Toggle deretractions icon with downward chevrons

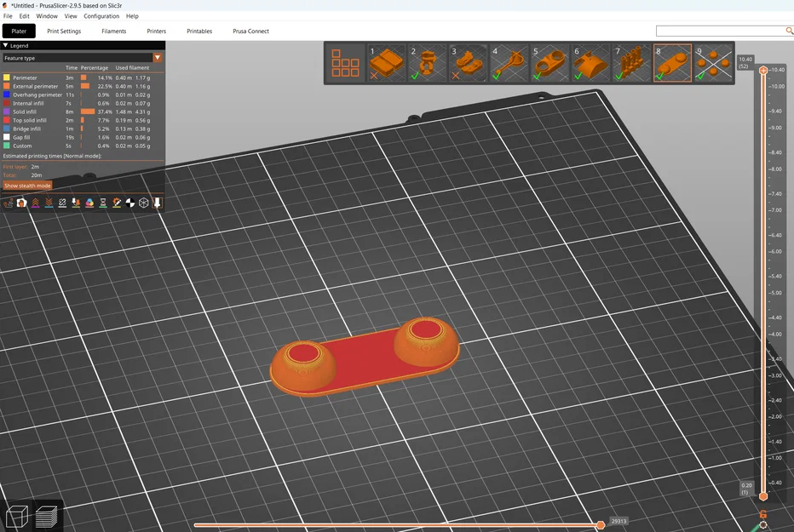coord(49,203)
